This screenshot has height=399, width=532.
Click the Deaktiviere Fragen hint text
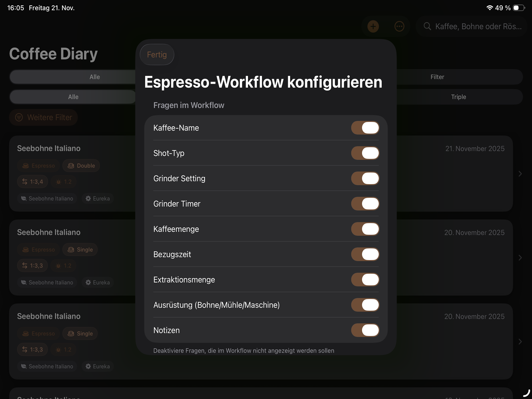(x=244, y=351)
